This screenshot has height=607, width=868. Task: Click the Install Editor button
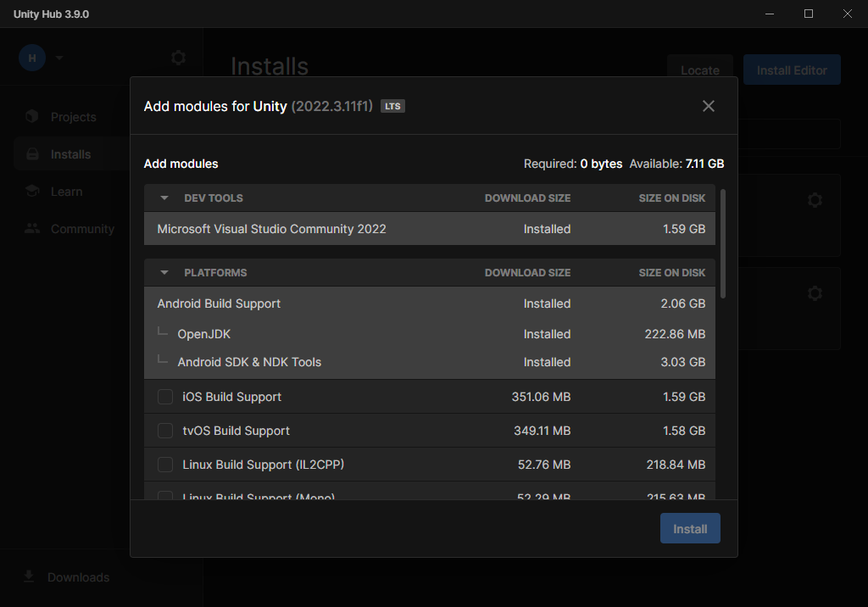[792, 70]
